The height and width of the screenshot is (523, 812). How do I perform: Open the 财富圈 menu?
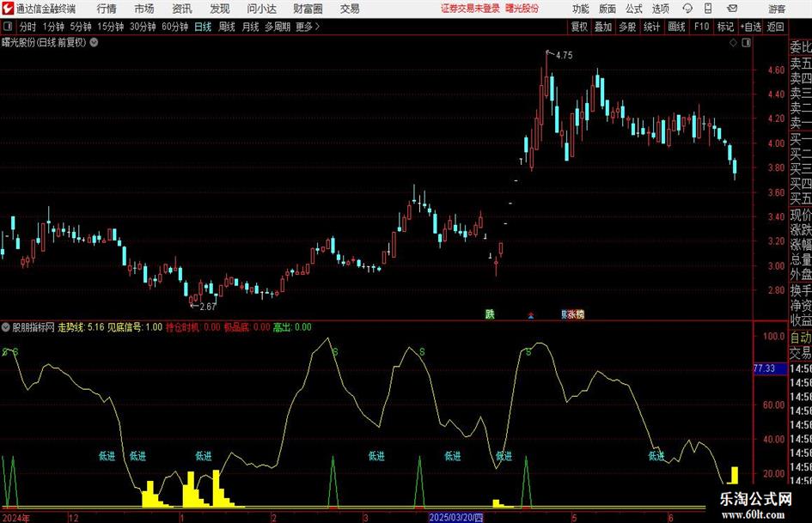(x=308, y=9)
